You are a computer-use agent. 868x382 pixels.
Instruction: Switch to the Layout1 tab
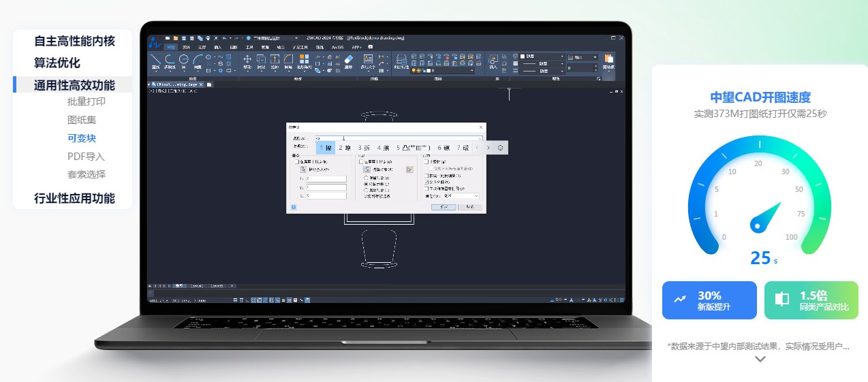point(196,286)
